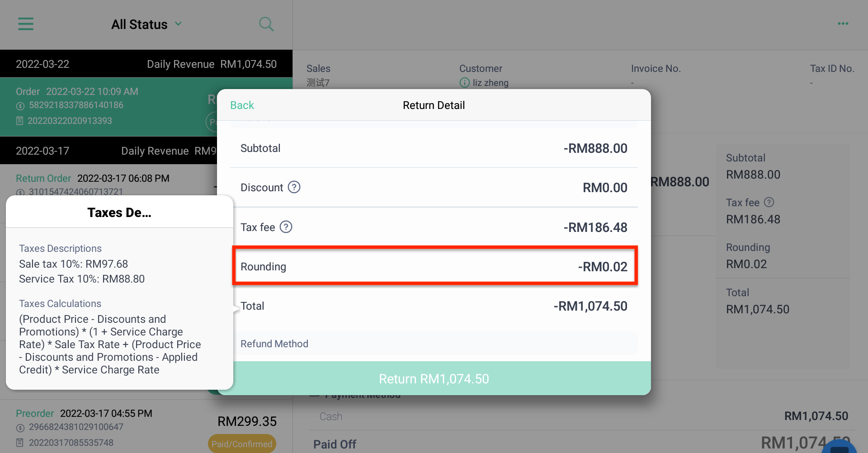
Task: Click the receipt icon next to 20220322020913393
Action: tap(20, 121)
